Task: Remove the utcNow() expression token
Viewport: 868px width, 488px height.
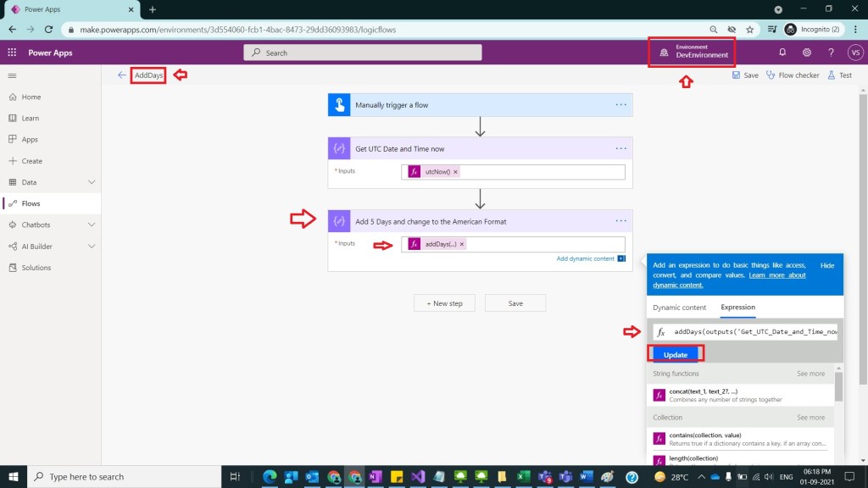Action: pos(455,172)
